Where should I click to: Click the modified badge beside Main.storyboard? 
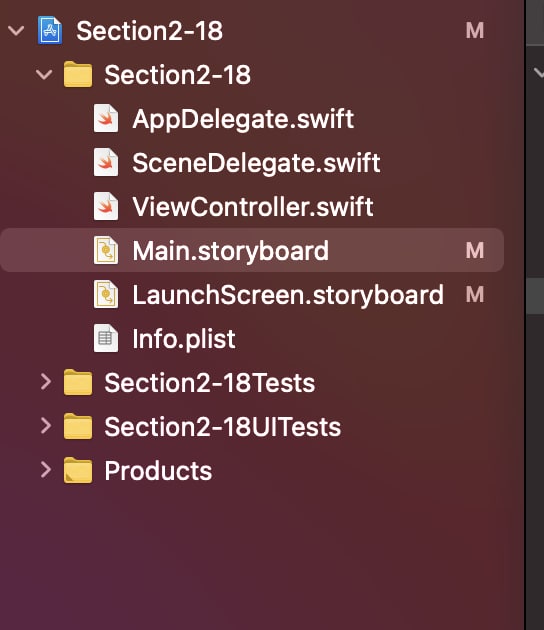point(474,251)
